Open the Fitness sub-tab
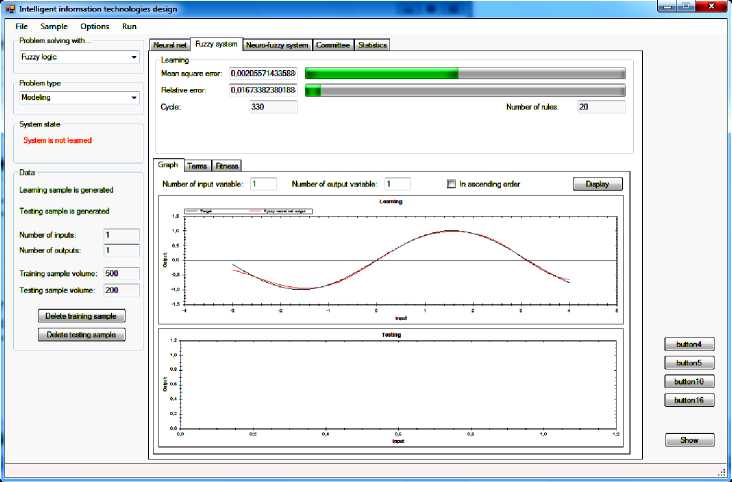Screen dimensions: 732x482 click(x=227, y=166)
